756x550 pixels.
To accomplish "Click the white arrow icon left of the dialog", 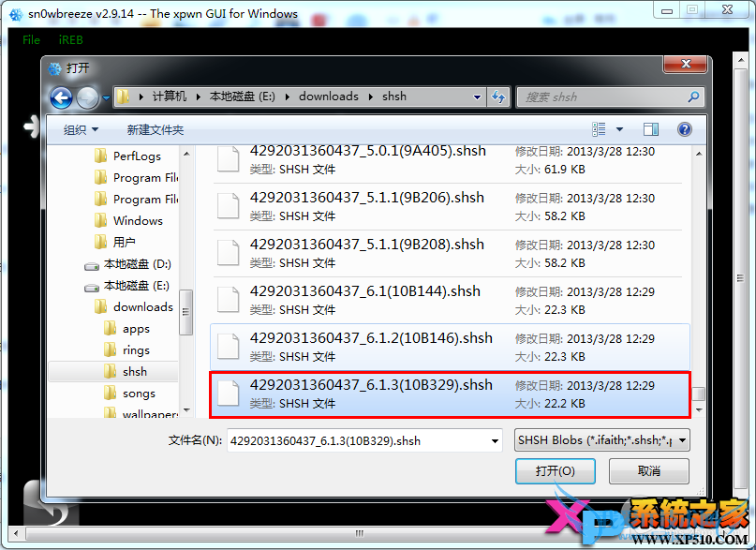I will click(31, 126).
